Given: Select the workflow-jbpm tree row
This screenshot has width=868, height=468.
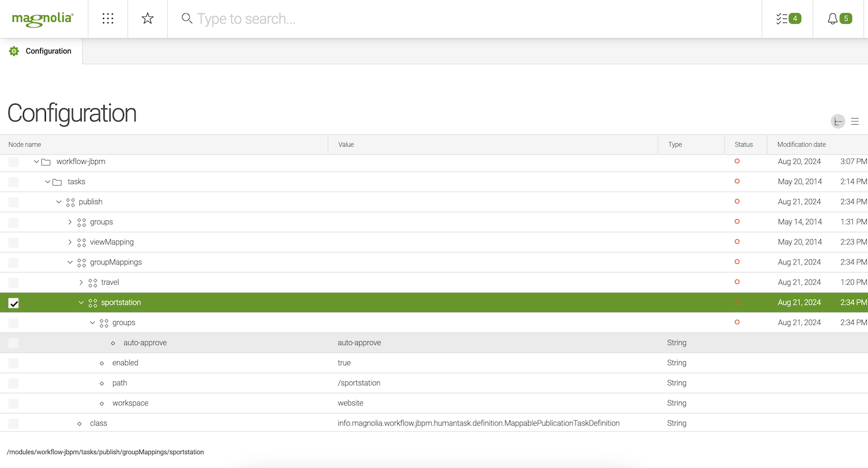Looking at the screenshot, I should pyautogui.click(x=434, y=162).
